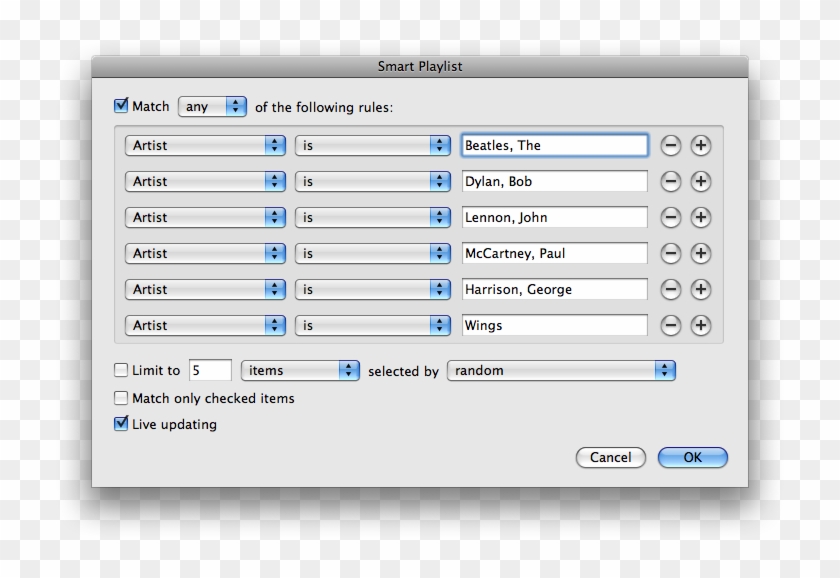Add a rule after Lennon, John row
The image size is (840, 578).
click(700, 217)
